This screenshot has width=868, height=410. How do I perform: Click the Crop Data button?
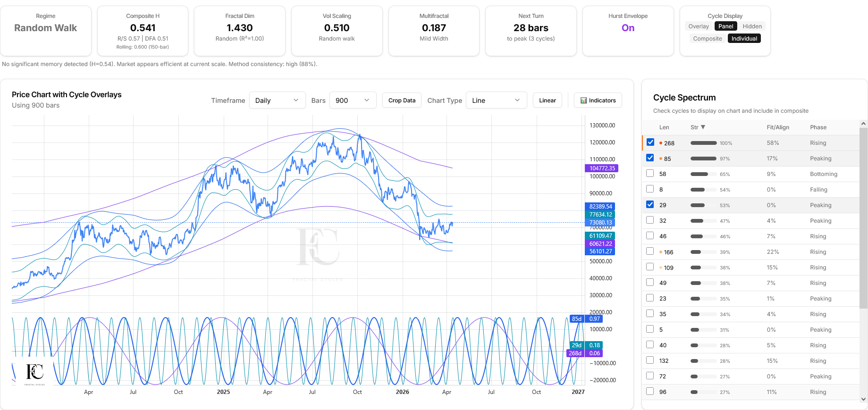click(402, 100)
